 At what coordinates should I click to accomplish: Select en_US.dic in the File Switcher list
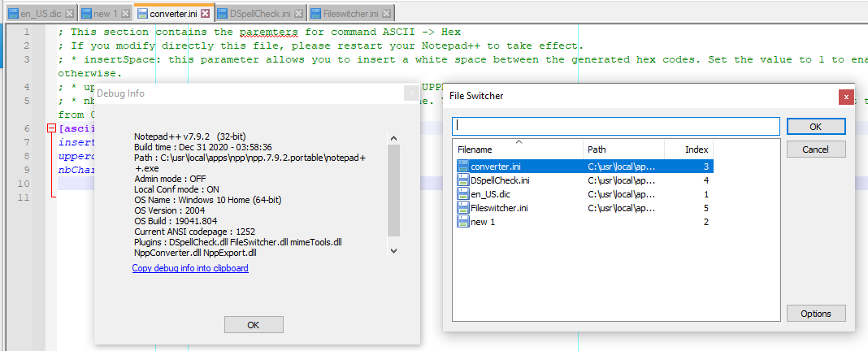[x=583, y=193]
